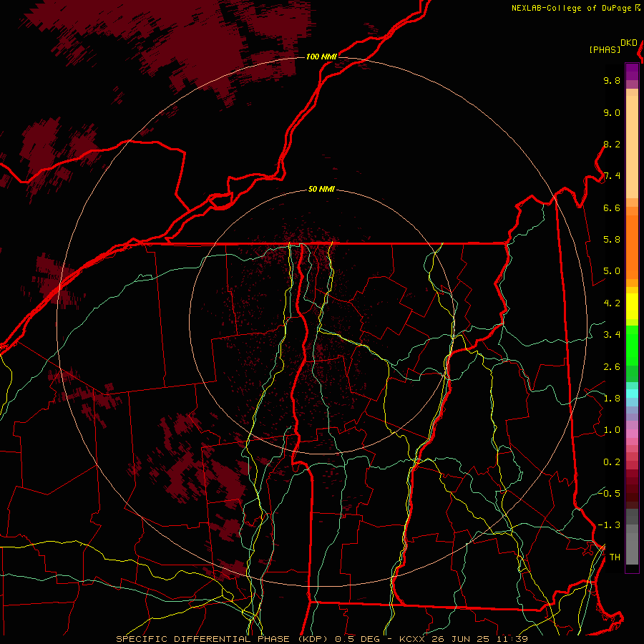
Task: Click the [PHAS] legend unit label
Action: [605, 49]
